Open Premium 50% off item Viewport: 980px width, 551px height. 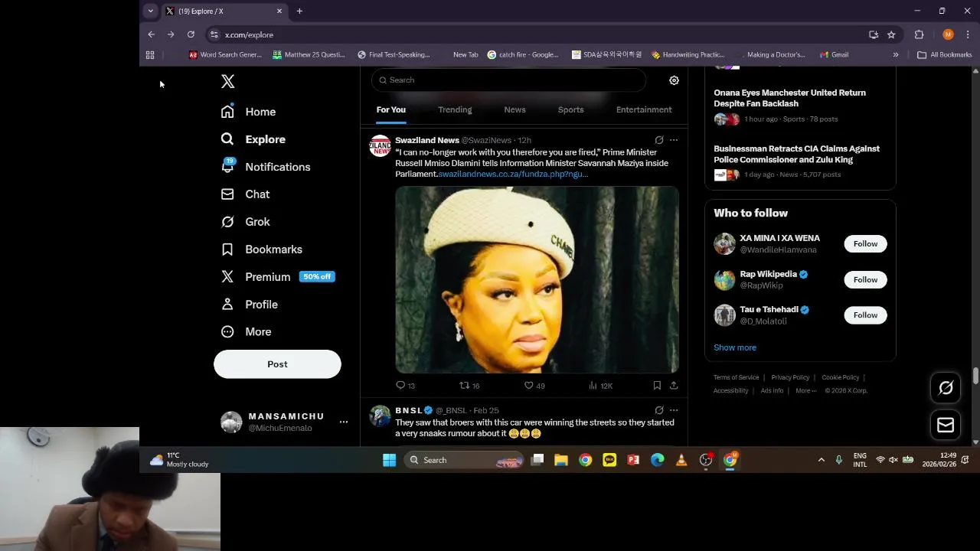(277, 277)
